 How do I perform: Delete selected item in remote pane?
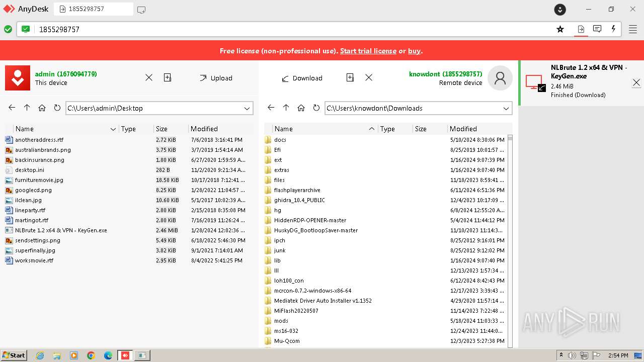tap(369, 77)
